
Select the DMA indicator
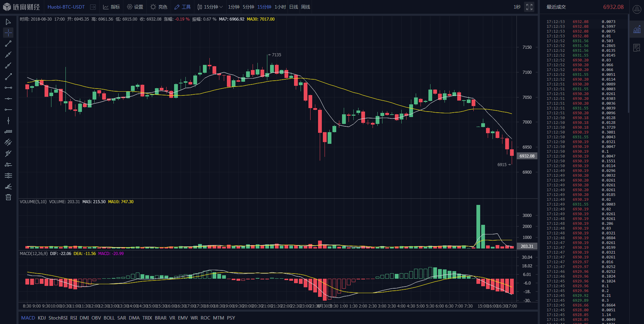click(x=134, y=318)
